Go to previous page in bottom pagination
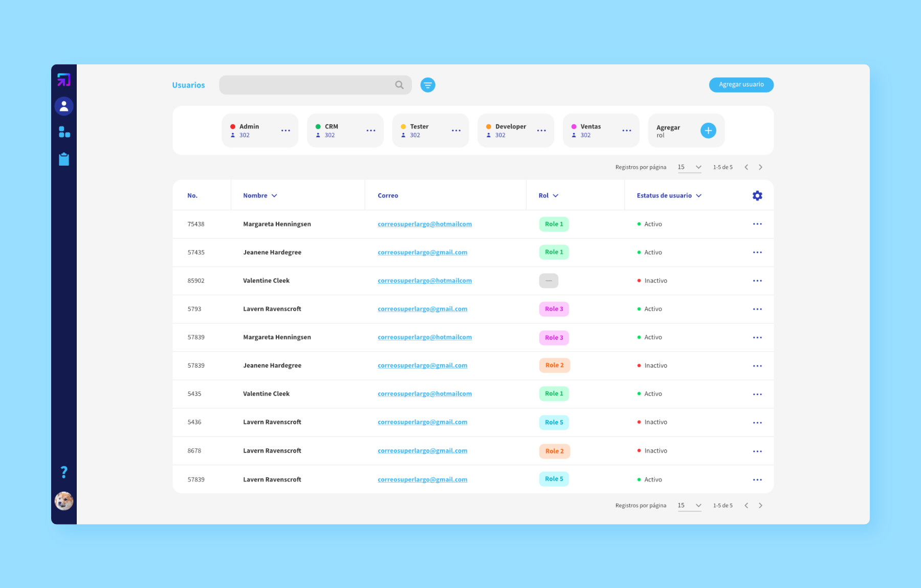Screen dimensions: 921x588 click(x=746, y=506)
